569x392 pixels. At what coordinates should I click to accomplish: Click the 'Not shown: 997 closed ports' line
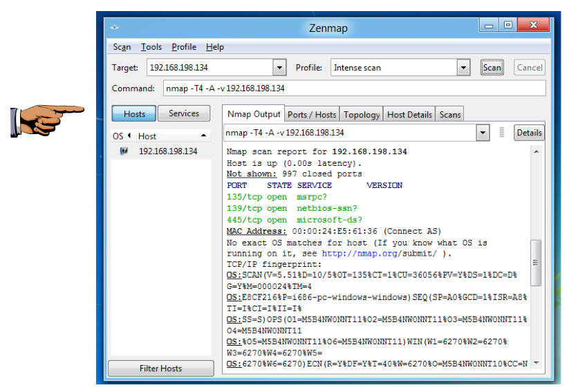(295, 174)
